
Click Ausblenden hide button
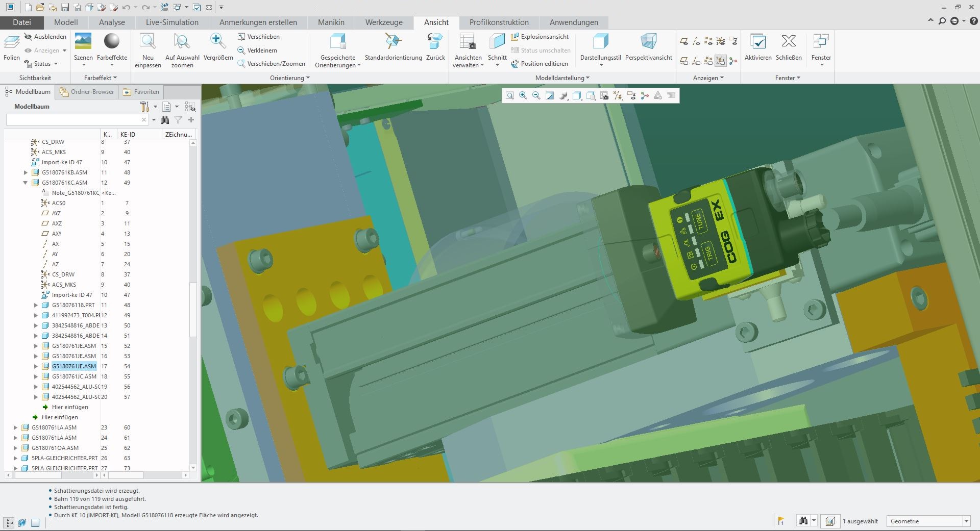click(45, 37)
